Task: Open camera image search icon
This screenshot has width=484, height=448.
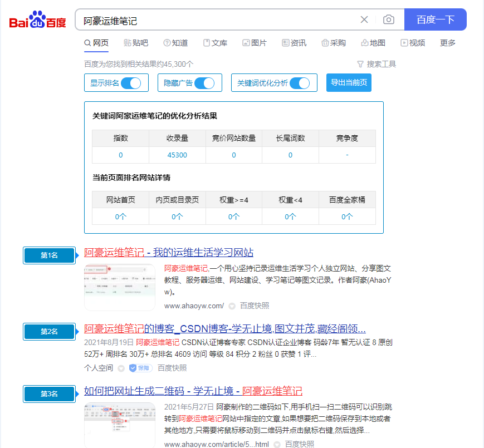Action: point(389,19)
